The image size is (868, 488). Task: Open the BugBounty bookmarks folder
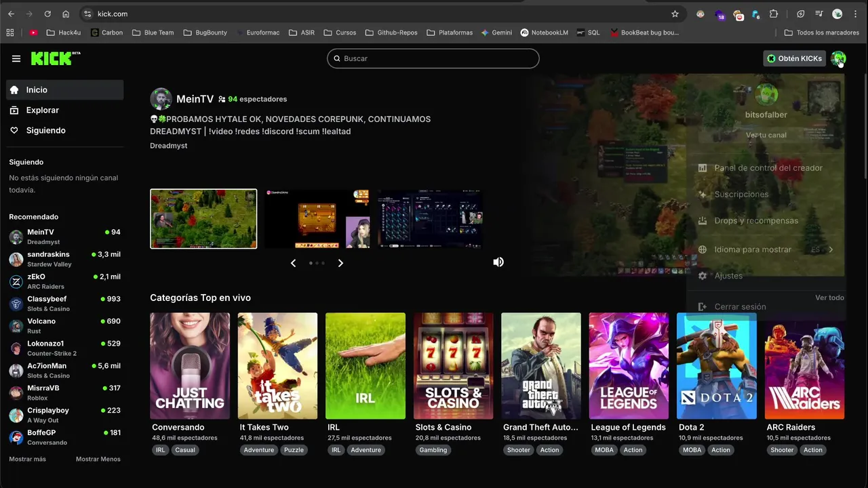pos(205,33)
